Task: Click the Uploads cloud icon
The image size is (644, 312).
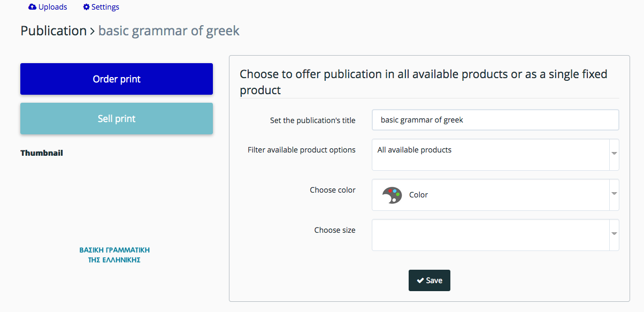Action: tap(33, 7)
